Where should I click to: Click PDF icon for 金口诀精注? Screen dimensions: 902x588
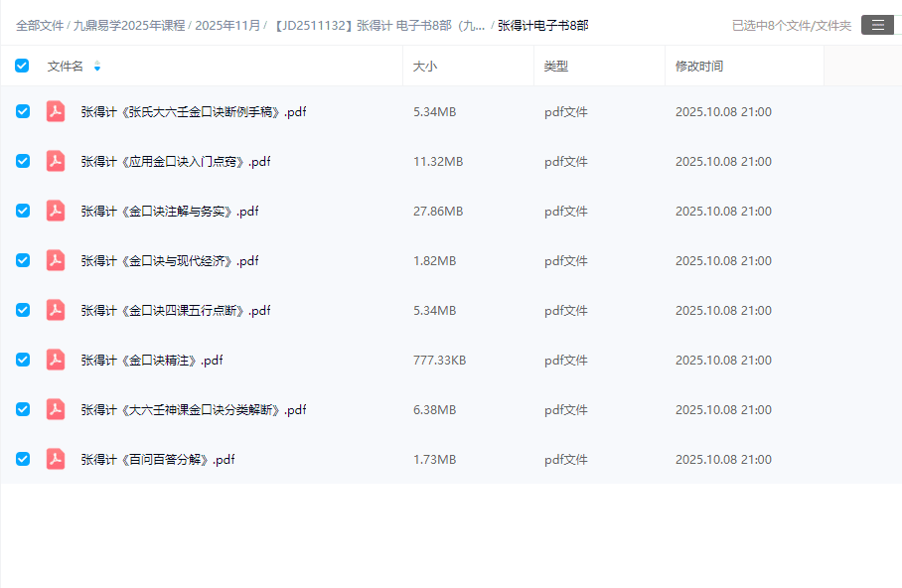point(56,360)
